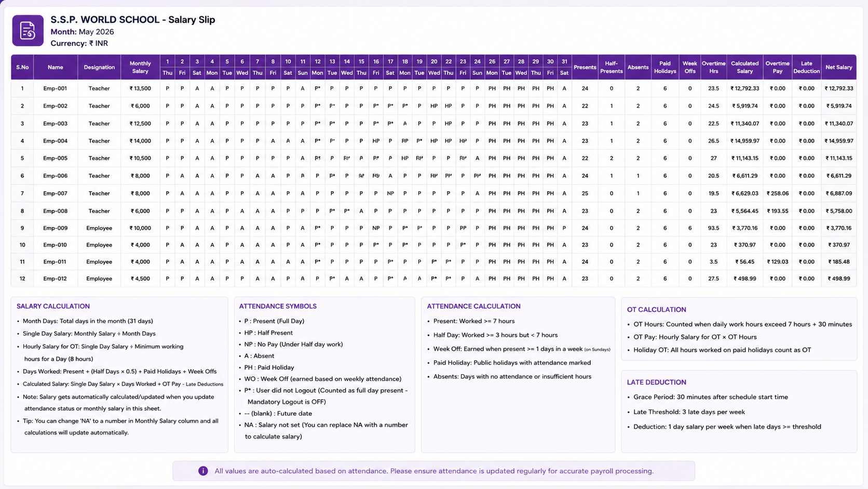The height and width of the screenshot is (489, 868).
Task: Select the 'Emp-010' name cell
Action: pos(55,245)
